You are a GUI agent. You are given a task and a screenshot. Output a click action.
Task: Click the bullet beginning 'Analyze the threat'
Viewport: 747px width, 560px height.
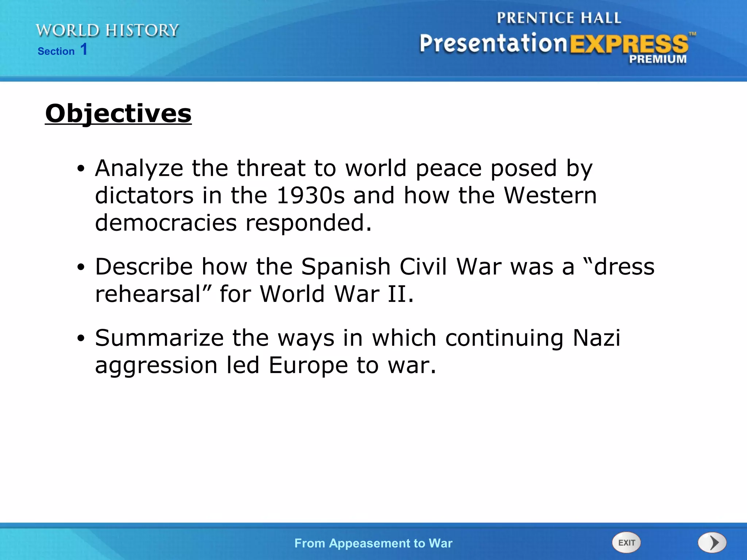(344, 168)
